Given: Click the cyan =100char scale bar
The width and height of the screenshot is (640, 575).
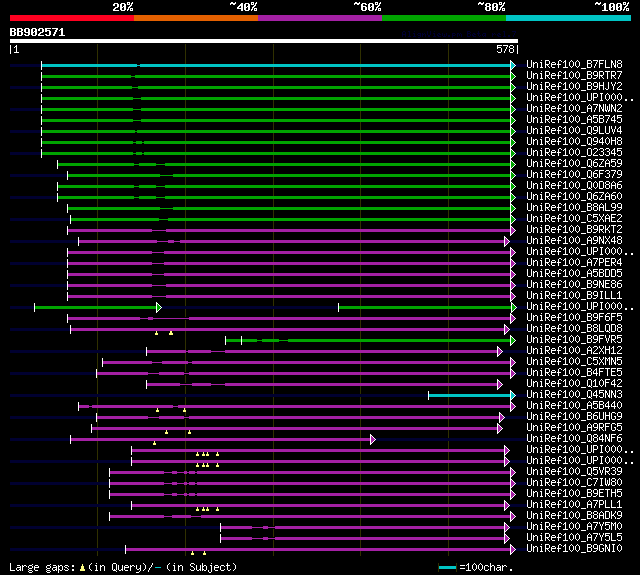Looking at the screenshot, I should tap(447, 567).
